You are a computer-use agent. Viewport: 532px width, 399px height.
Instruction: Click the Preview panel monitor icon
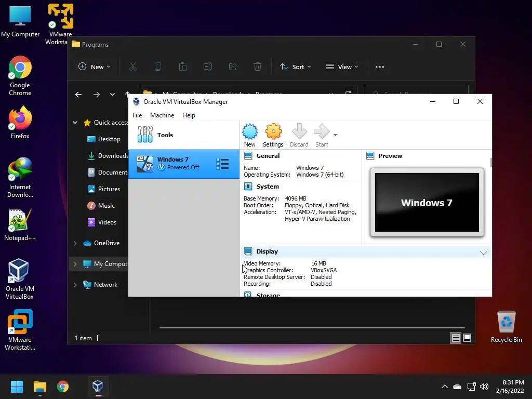click(370, 156)
